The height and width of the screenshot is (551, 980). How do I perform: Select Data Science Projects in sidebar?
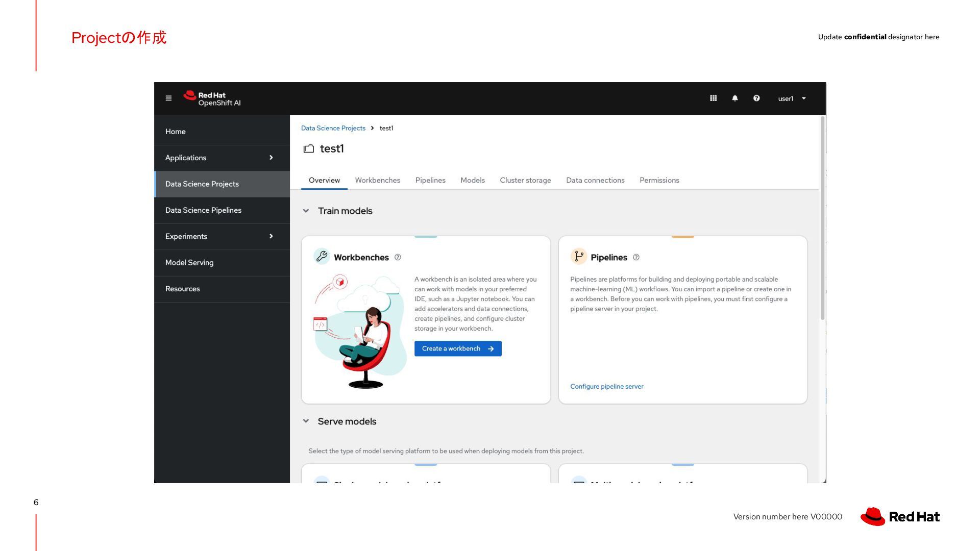(222, 184)
